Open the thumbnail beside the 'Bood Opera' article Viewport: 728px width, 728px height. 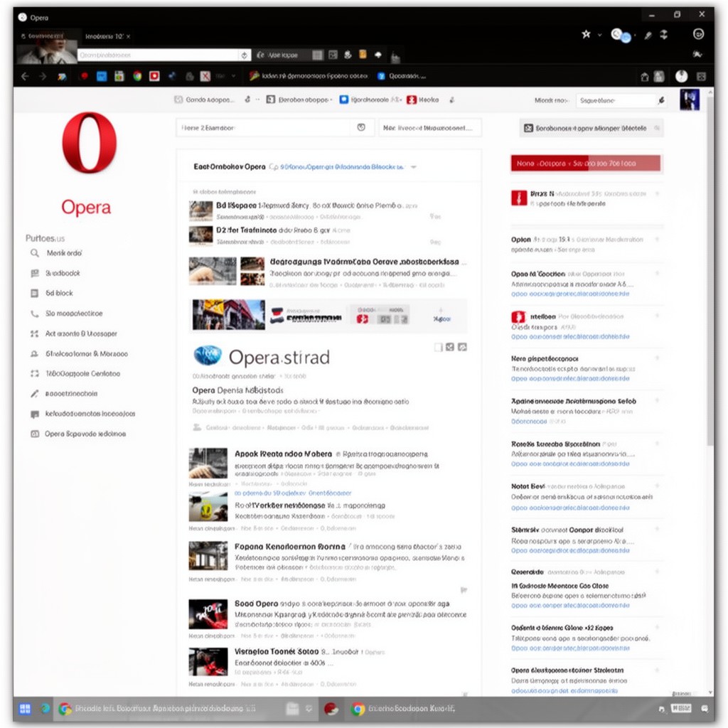(x=208, y=614)
